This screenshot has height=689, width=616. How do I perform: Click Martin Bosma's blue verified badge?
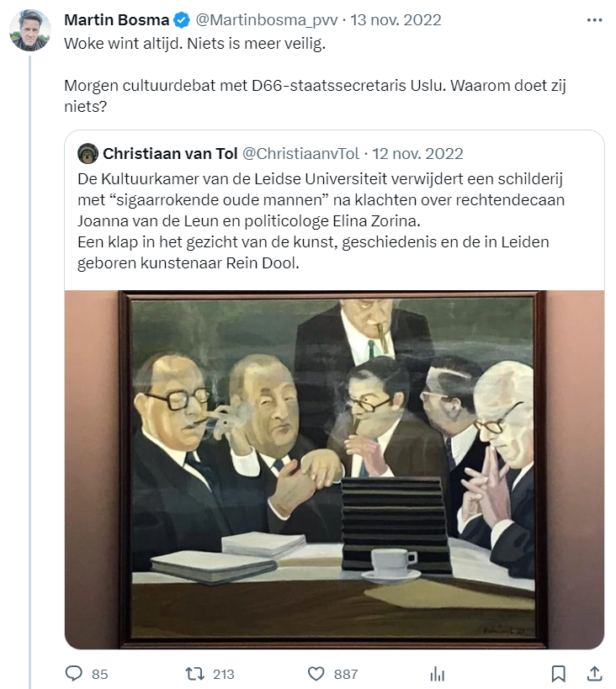pos(182,20)
